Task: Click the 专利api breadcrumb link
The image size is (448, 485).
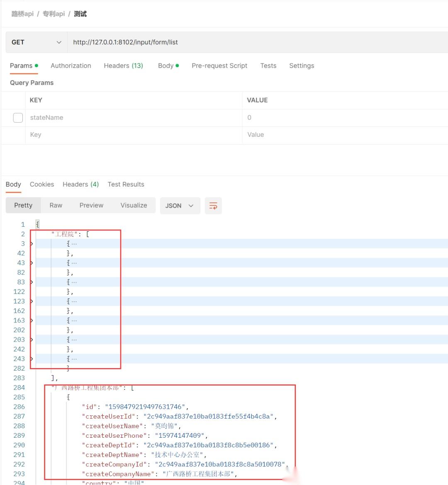Action: 54,14
